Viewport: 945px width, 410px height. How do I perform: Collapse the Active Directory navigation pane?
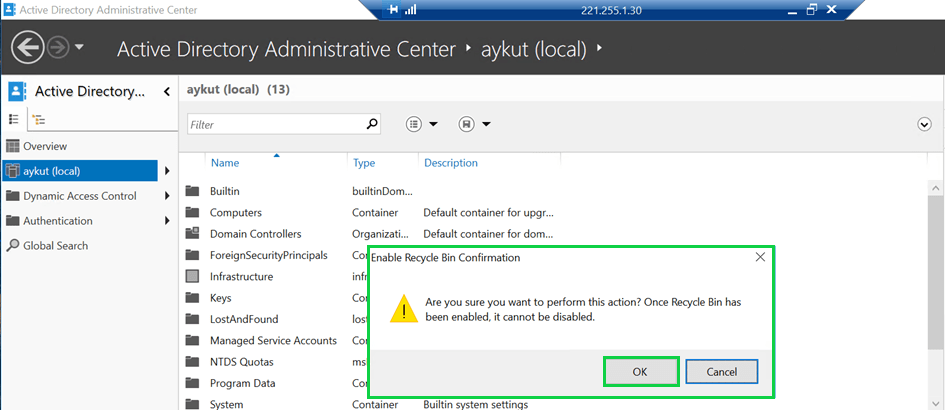pyautogui.click(x=166, y=92)
